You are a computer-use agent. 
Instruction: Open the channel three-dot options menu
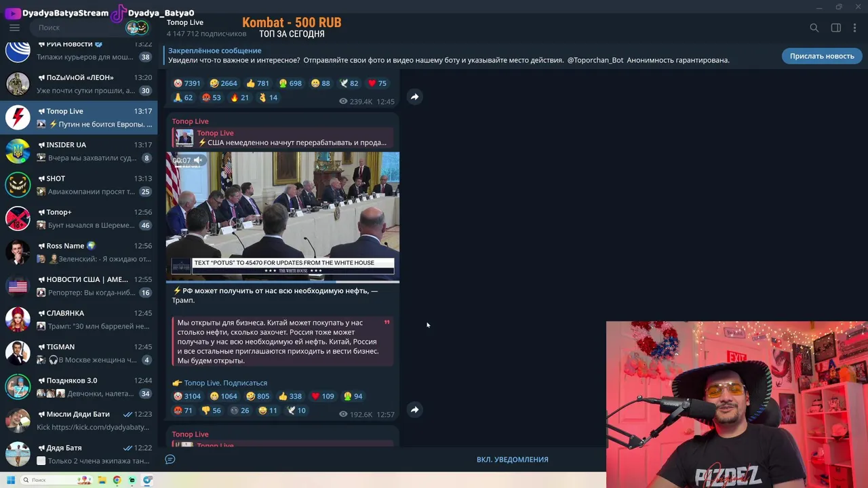[x=856, y=28]
